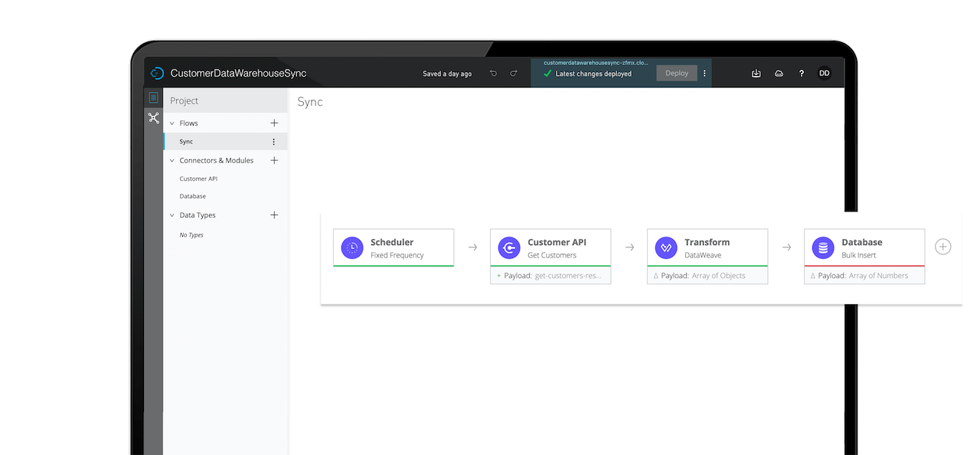Viewport: 980px width, 455px height.
Task: Collapse the Data Types section chevron
Action: pos(172,216)
